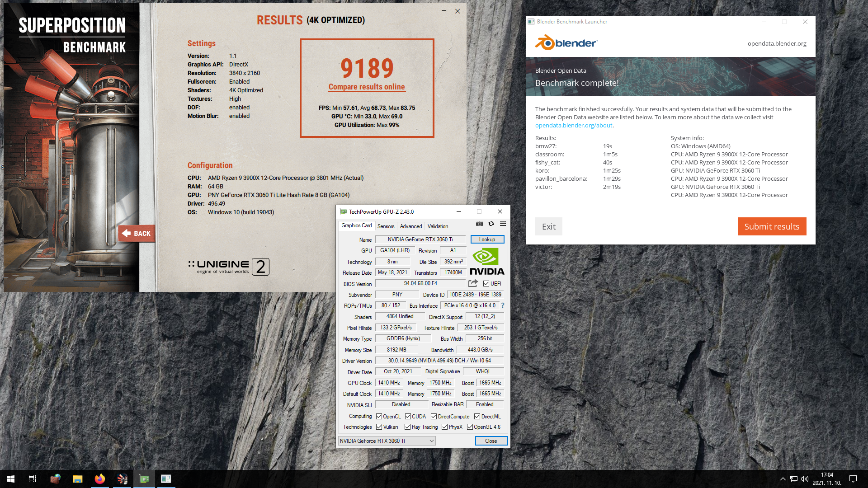Viewport: 868px width, 488px height.
Task: Toggle the CUDA checkbox
Action: (x=408, y=417)
